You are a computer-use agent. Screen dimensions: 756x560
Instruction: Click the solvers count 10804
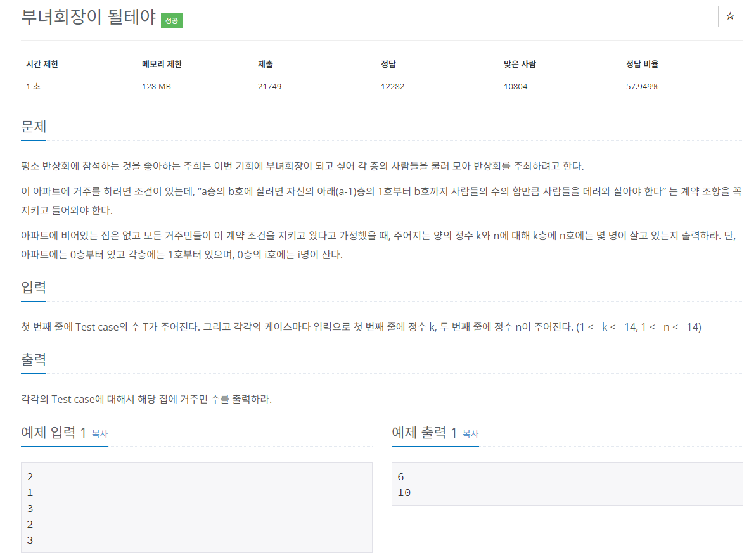[515, 86]
